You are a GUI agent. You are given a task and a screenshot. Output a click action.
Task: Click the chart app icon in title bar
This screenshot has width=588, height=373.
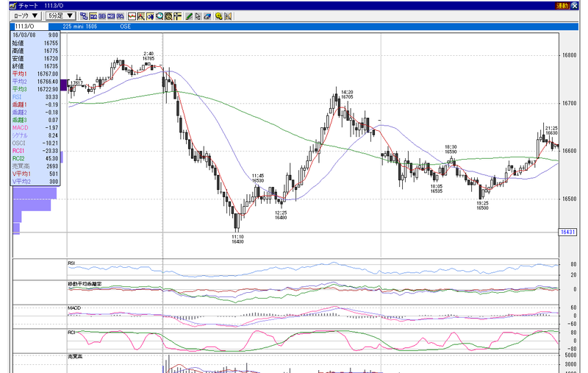[12, 6]
